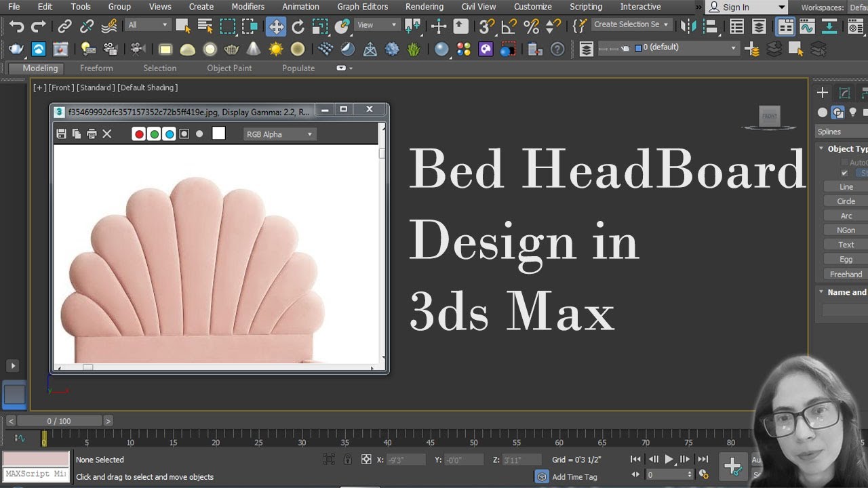Click Bind to Space Warp icon
The height and width of the screenshot is (488, 868).
(x=108, y=26)
